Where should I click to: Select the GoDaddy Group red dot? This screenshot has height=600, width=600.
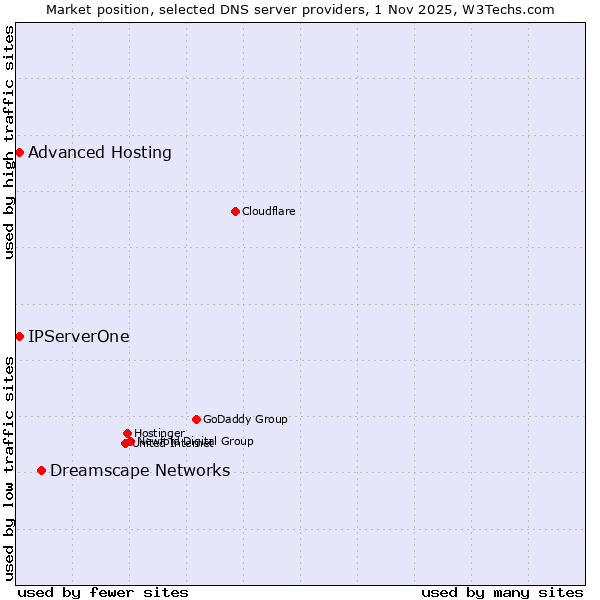(196, 419)
